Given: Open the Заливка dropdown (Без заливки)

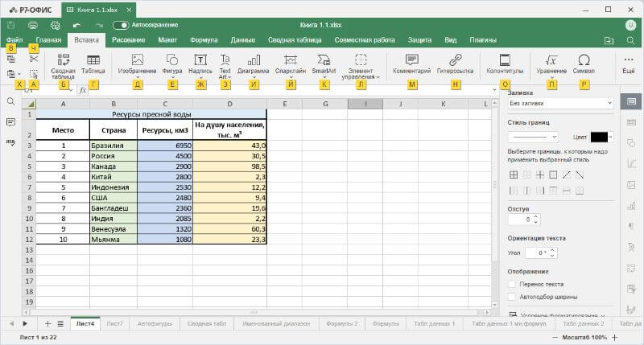Looking at the screenshot, I should pos(560,104).
